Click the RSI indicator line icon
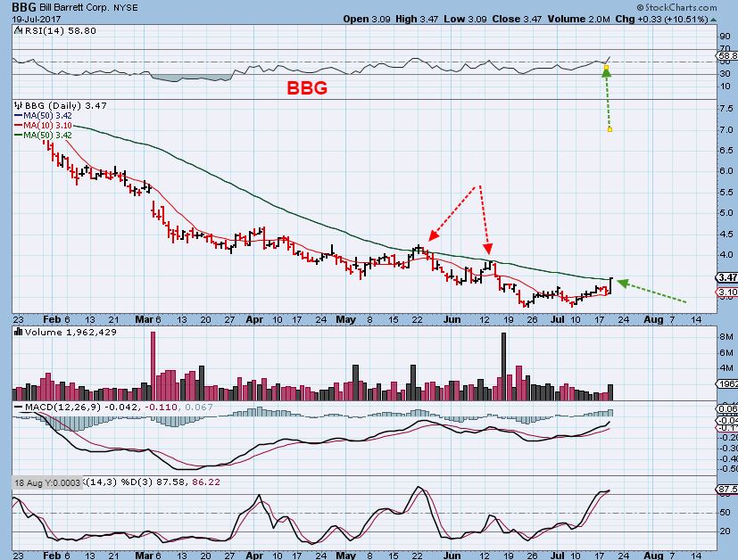 (18, 30)
